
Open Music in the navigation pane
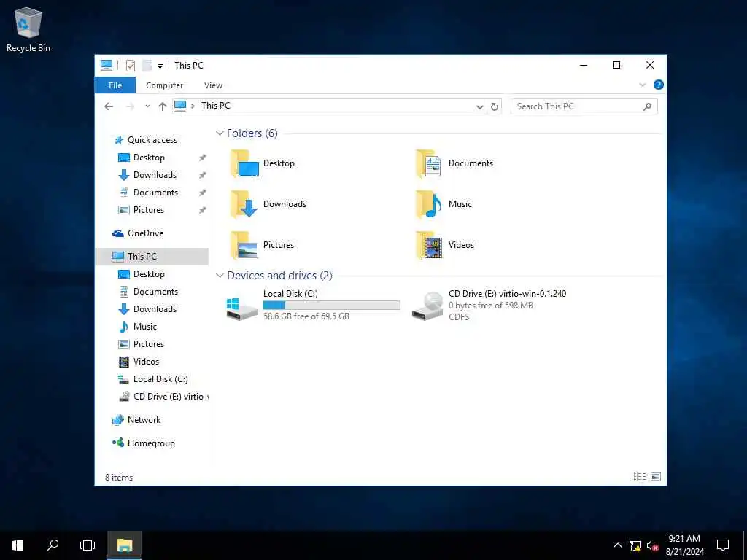(145, 326)
